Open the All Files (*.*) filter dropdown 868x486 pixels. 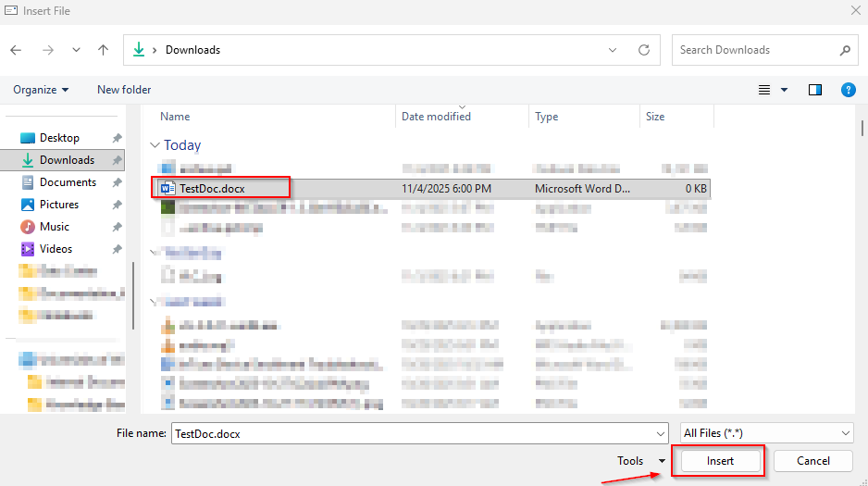(766, 433)
